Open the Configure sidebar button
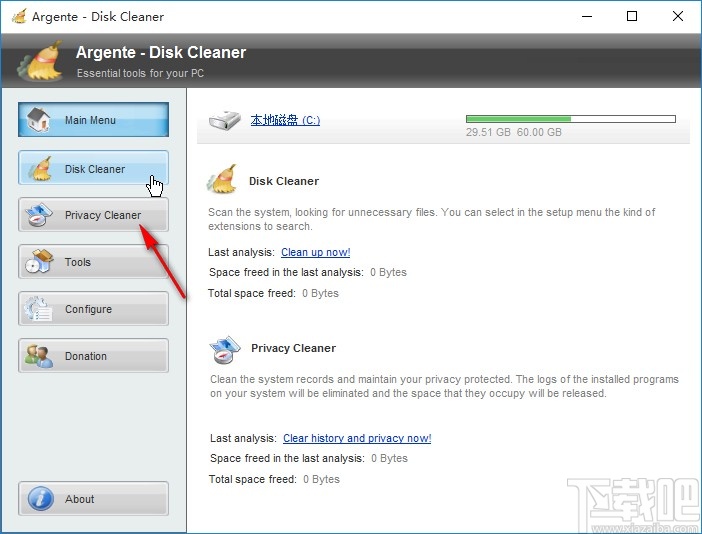The image size is (702, 534). 94,309
